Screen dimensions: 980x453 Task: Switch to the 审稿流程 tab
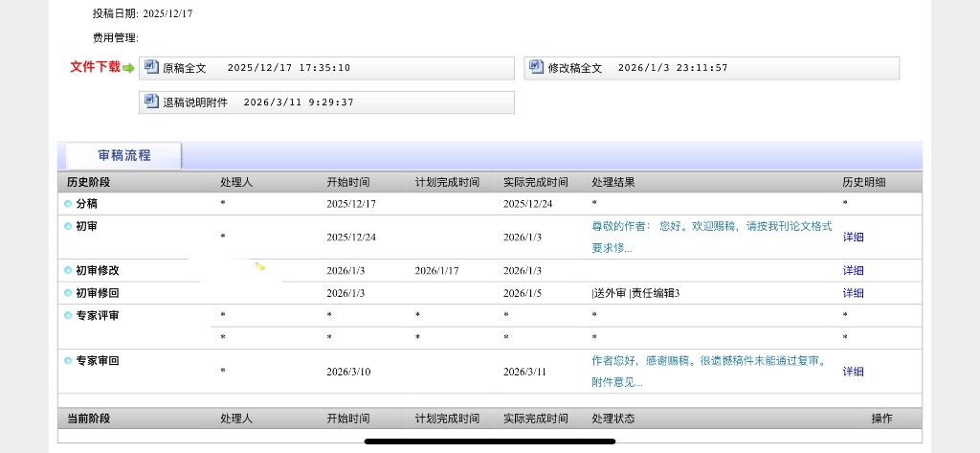coord(123,155)
